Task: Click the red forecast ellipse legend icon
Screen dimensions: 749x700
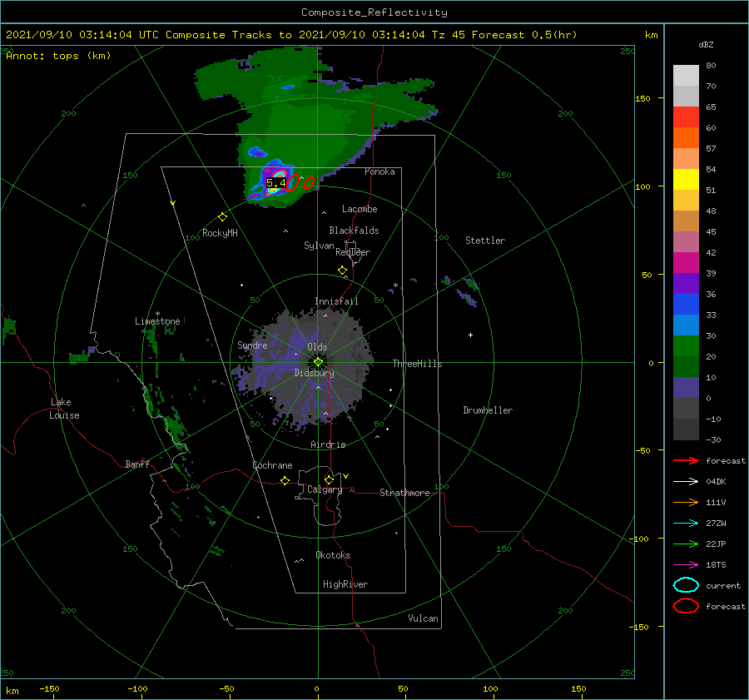Action: [x=686, y=606]
